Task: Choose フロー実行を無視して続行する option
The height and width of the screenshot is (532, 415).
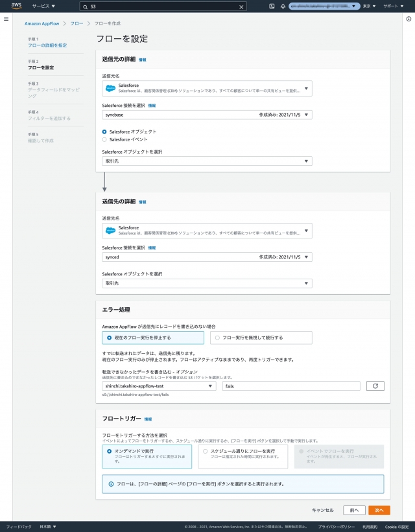Action: tap(261, 338)
